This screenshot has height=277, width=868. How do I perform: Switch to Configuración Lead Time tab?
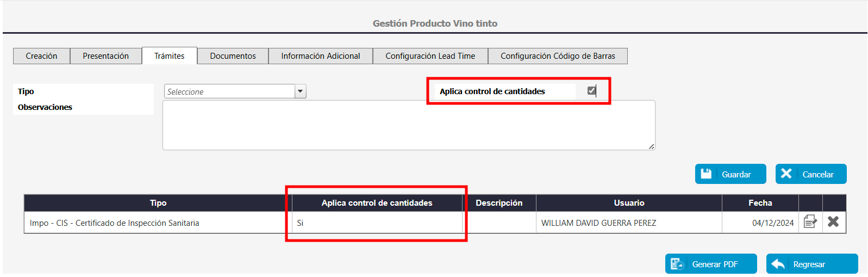click(430, 56)
